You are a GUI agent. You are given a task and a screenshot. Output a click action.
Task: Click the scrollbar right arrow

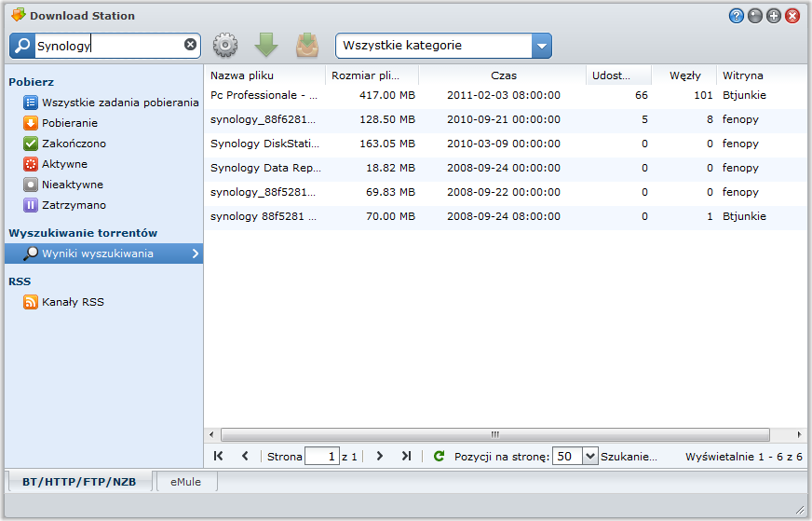(x=799, y=434)
